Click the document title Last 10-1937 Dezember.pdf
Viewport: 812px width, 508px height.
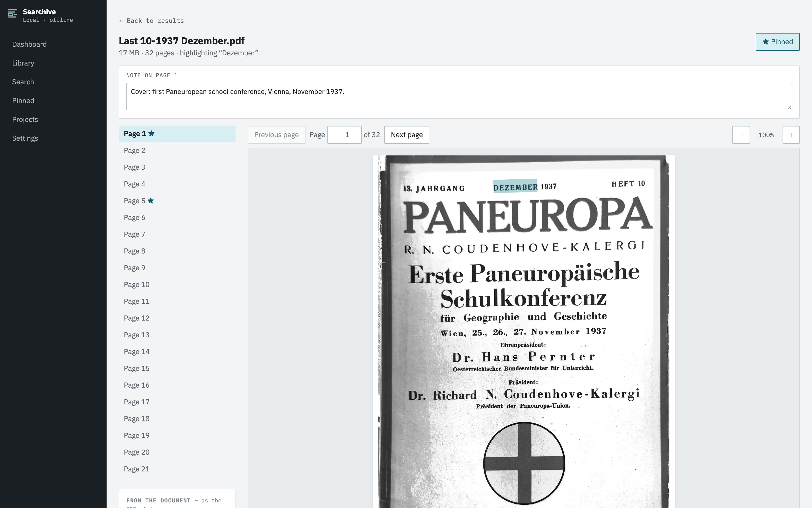coord(181,41)
